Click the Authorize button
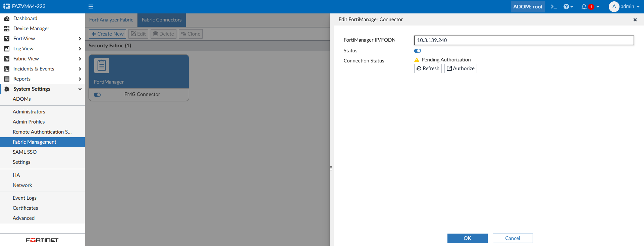This screenshot has width=644, height=246. [461, 68]
